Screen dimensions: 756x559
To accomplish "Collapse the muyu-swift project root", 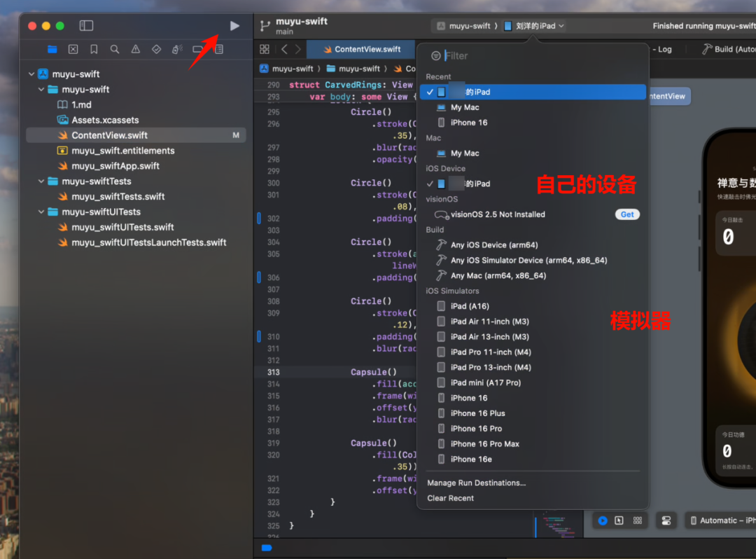I will tap(31, 74).
